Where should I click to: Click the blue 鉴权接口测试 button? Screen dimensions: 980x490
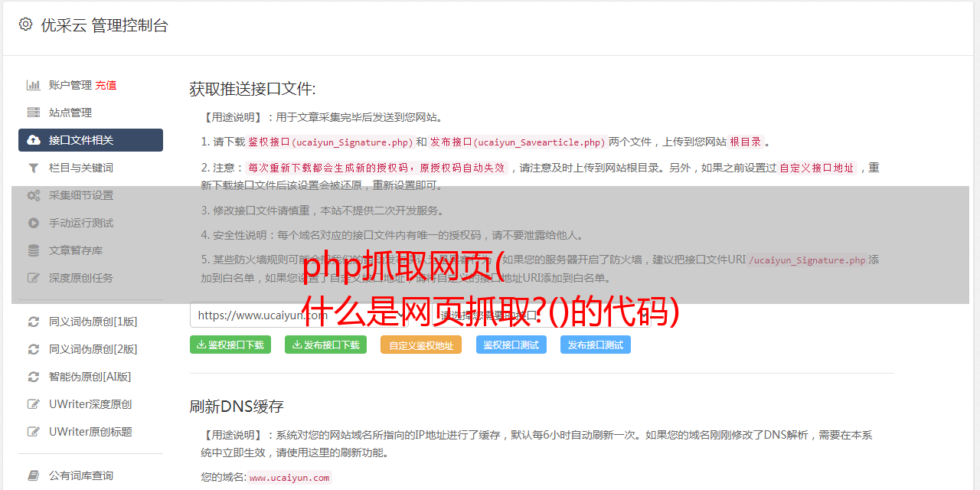coord(511,345)
